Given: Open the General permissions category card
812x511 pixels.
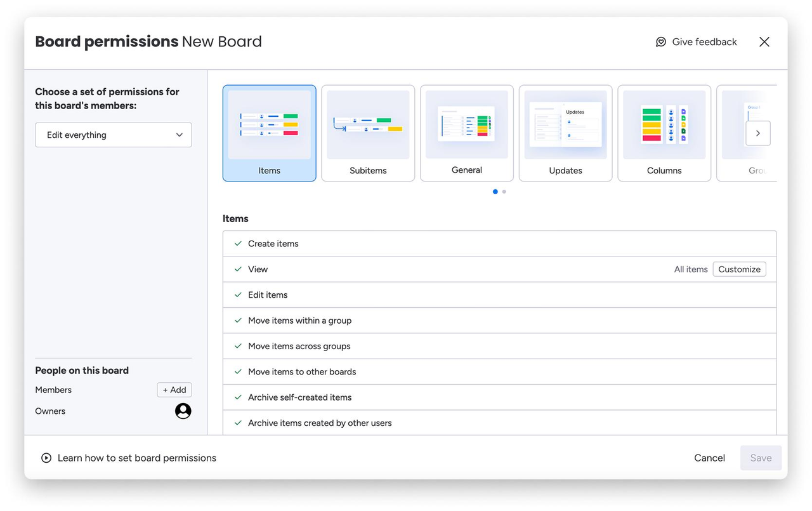Looking at the screenshot, I should tap(467, 133).
